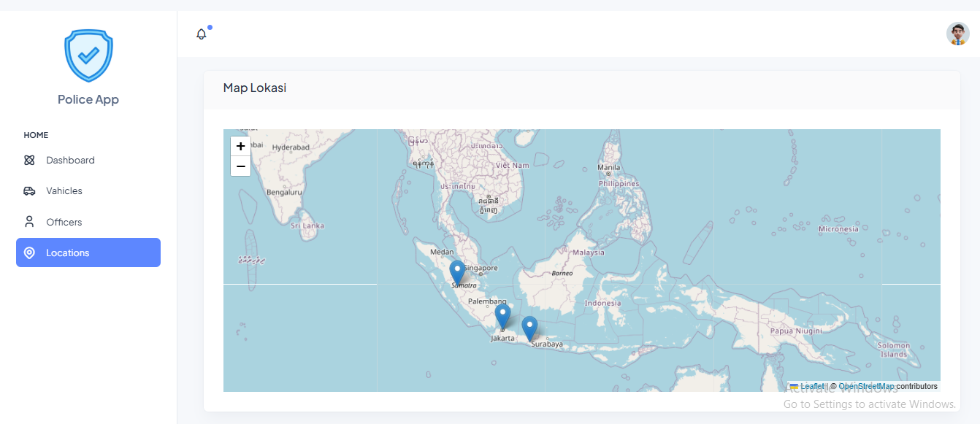Click the Dashboard icon in sidebar
The width and height of the screenshot is (980, 424).
[29, 160]
